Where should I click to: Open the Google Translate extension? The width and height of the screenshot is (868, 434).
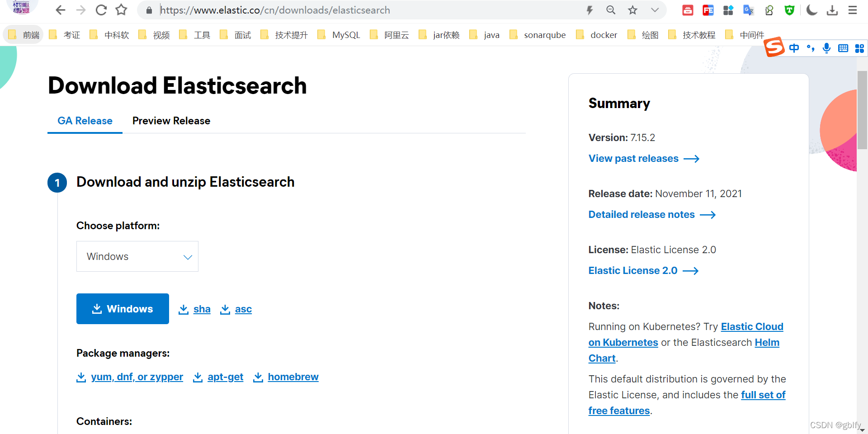[748, 10]
